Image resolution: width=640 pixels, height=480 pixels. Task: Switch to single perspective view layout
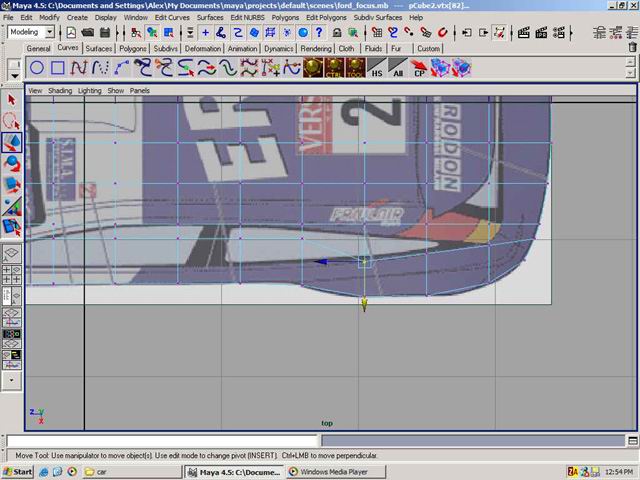tap(12, 254)
